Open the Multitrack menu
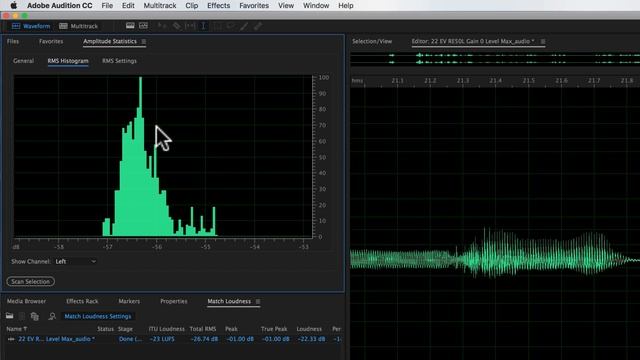The height and width of the screenshot is (360, 640). [160, 5]
